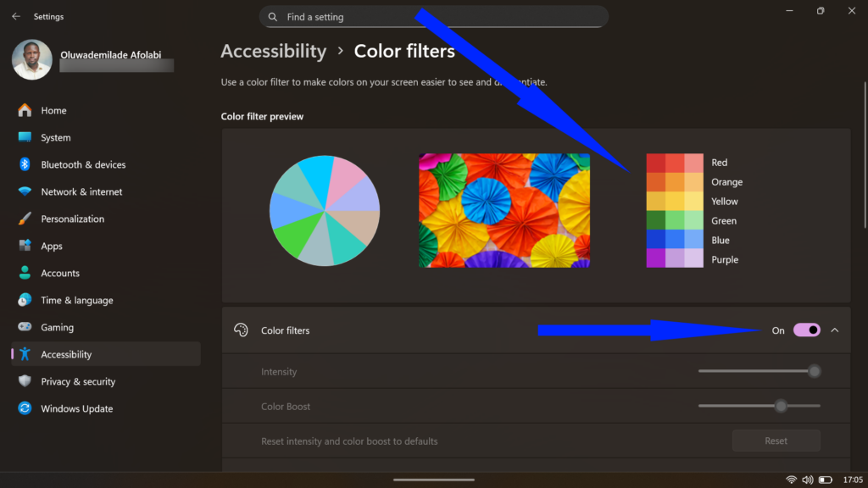Click the Reset button for intensity defaults
Screen dimensions: 868x488
click(776, 441)
